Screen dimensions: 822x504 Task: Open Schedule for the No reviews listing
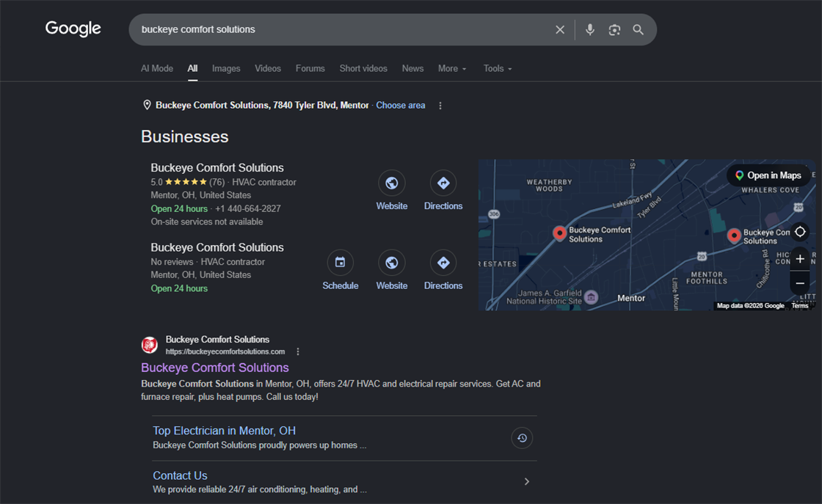[x=341, y=270]
